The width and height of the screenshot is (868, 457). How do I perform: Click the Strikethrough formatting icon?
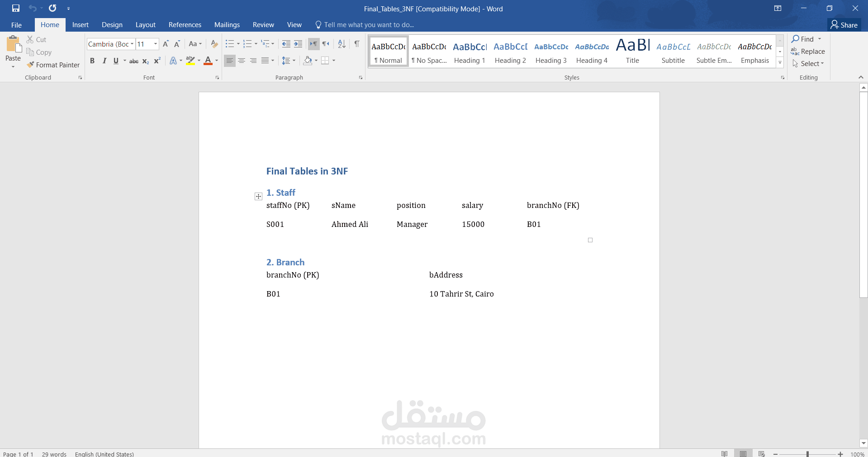(x=134, y=61)
